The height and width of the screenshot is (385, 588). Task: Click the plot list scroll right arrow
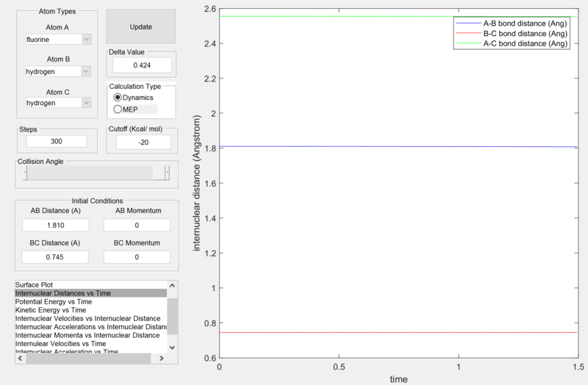[162, 359]
